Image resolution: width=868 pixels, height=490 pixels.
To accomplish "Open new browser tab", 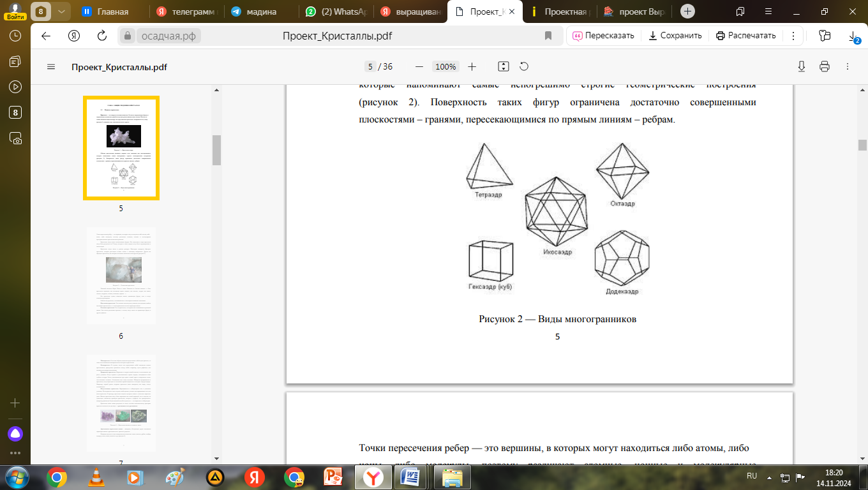I will click(x=687, y=11).
